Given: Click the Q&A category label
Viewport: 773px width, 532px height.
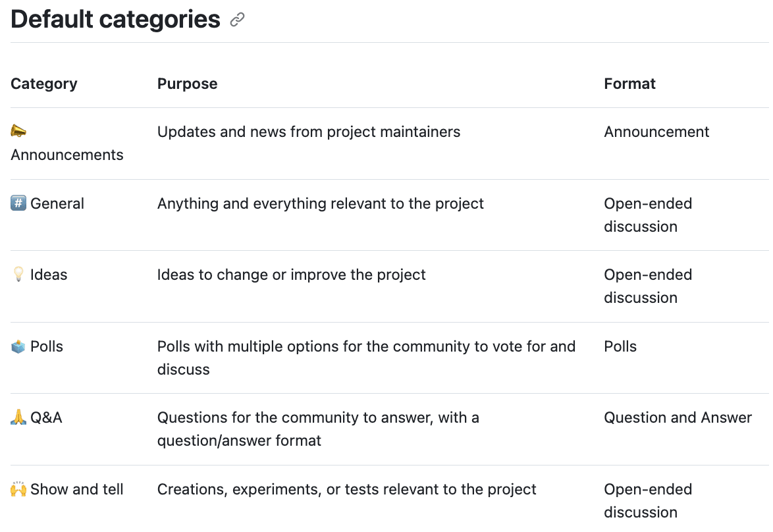Looking at the screenshot, I should (46, 417).
